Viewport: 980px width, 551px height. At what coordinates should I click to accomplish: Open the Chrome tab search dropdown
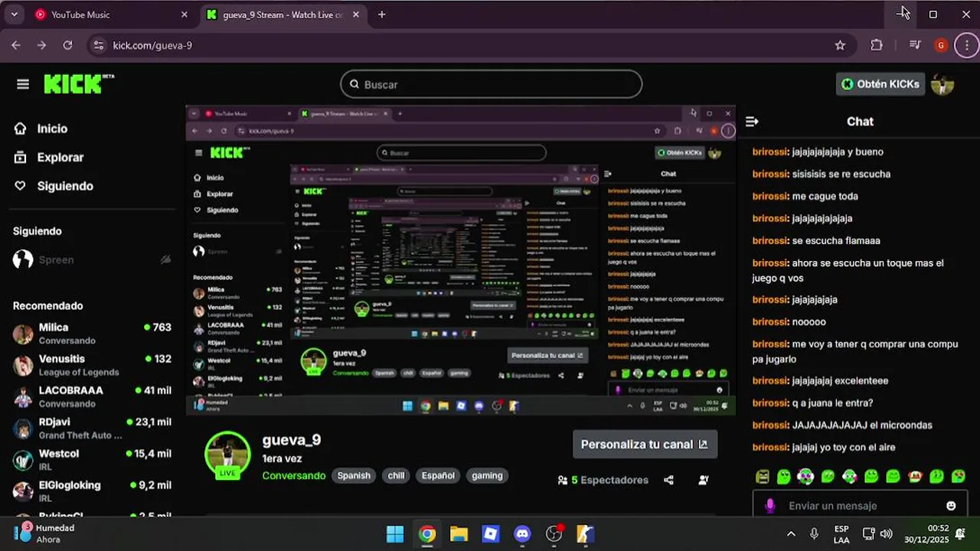coord(15,15)
